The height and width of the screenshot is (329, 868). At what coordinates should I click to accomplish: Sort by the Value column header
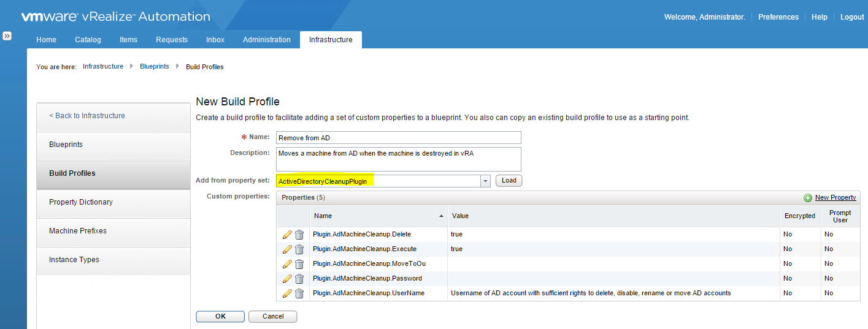613,216
